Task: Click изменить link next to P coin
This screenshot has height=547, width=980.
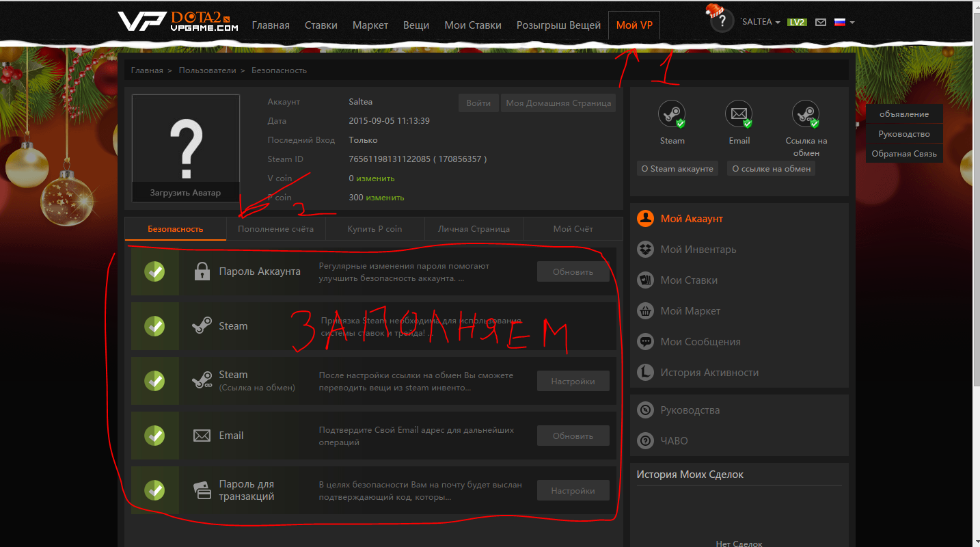Action: pos(385,198)
